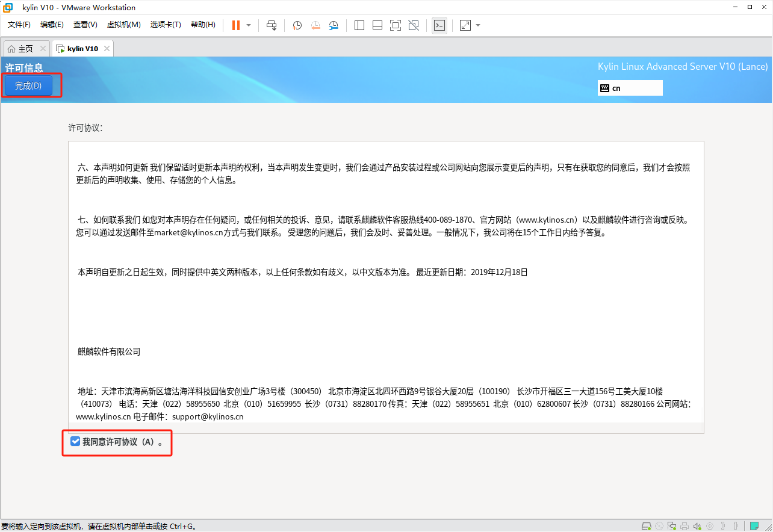Click the network adapter status icon
The width and height of the screenshot is (773, 532).
coord(672,526)
